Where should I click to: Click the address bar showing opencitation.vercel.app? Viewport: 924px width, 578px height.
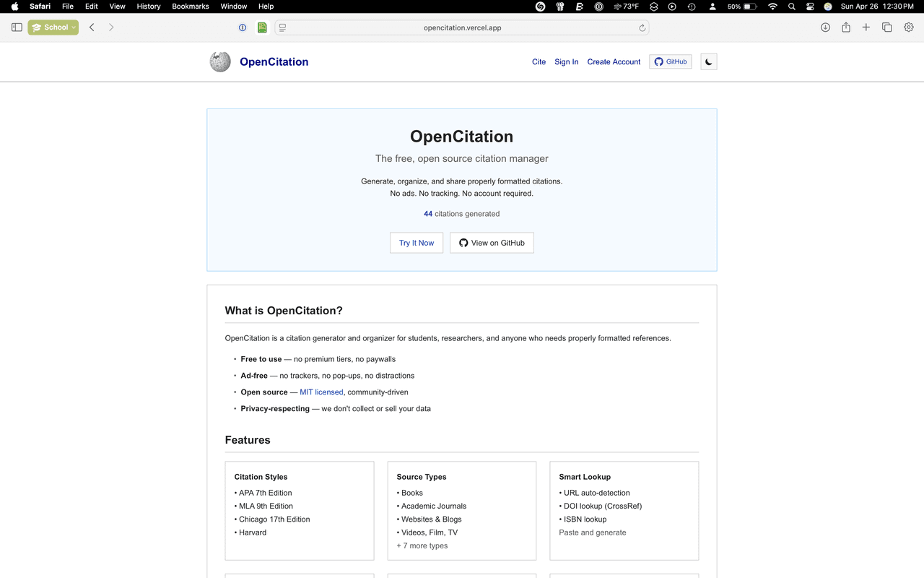[x=462, y=27]
